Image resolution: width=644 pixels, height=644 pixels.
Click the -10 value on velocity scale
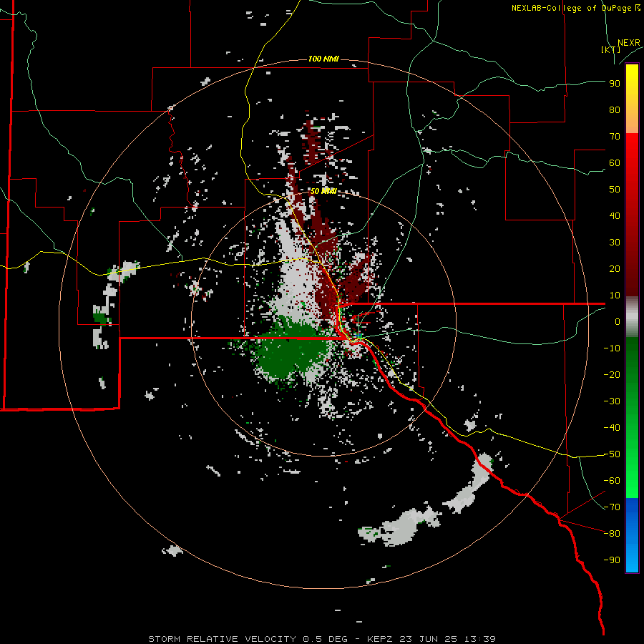(612, 348)
